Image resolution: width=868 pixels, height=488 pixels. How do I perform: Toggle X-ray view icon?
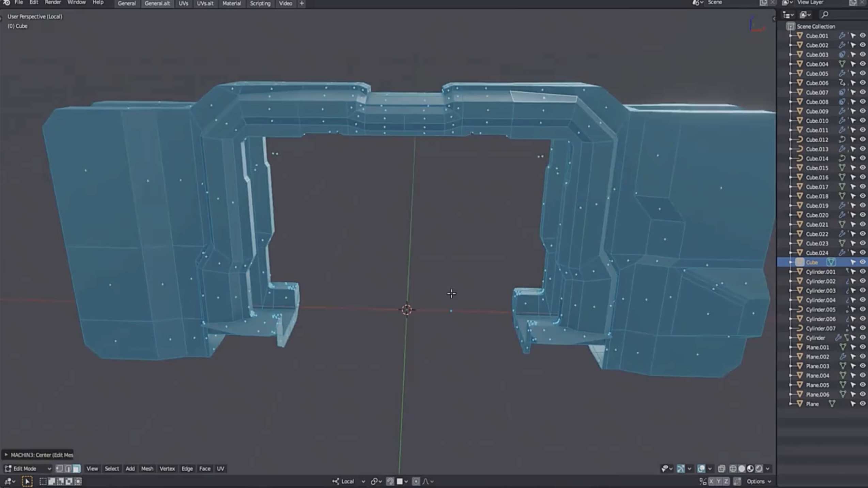pos(721,469)
